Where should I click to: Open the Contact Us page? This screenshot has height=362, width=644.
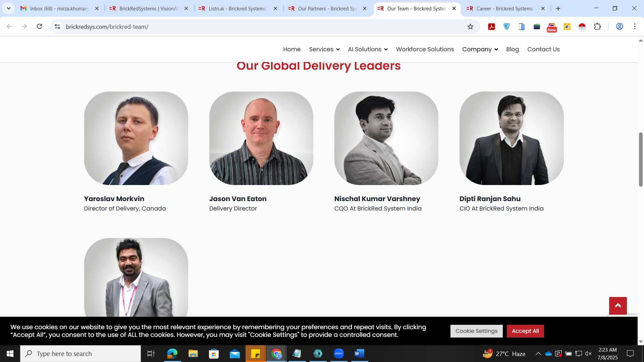pos(543,49)
